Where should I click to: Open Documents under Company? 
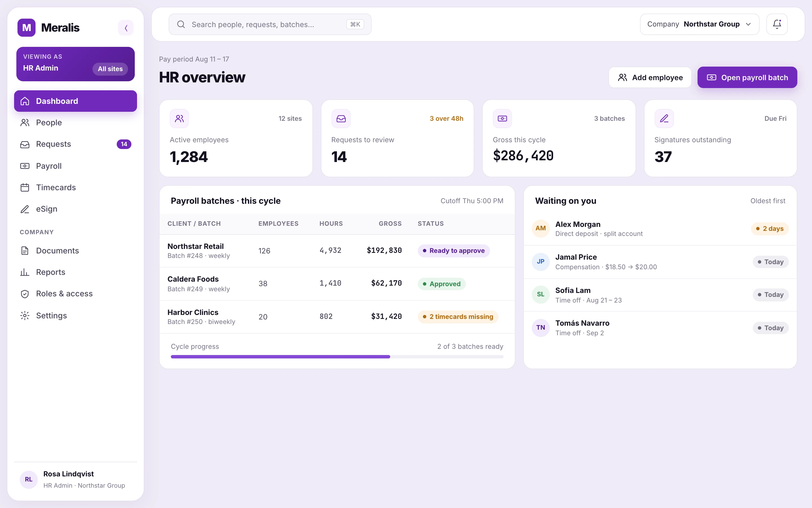76,251
